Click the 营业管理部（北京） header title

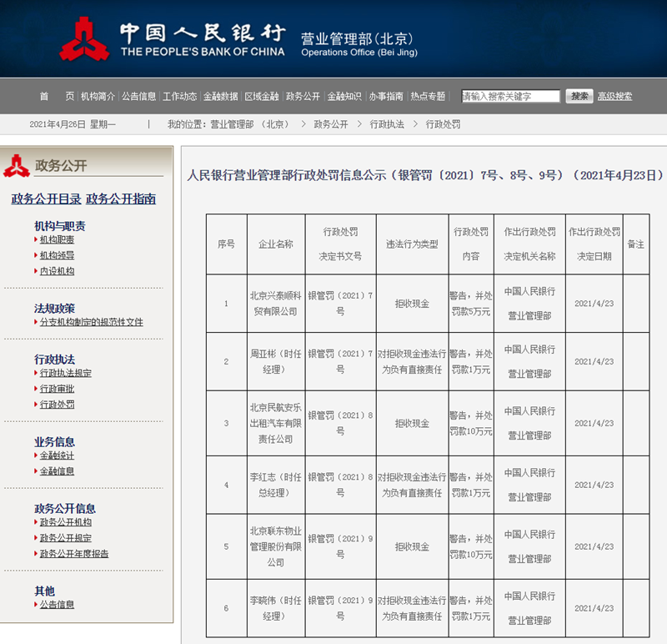[357, 39]
